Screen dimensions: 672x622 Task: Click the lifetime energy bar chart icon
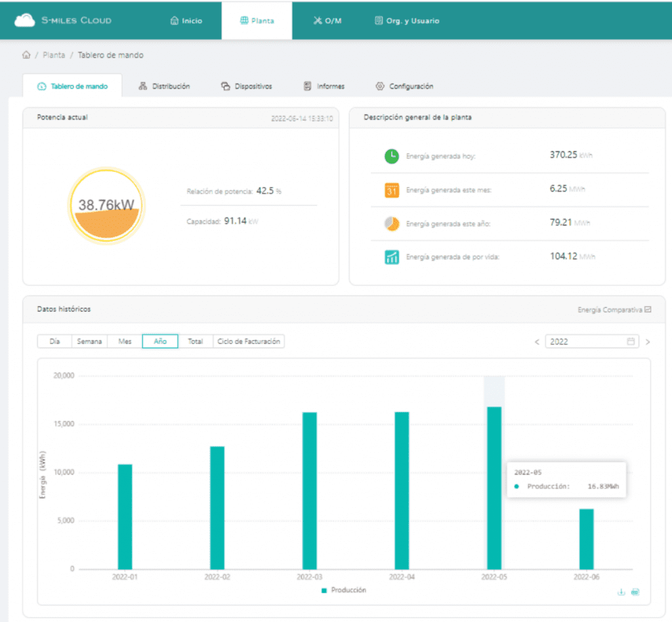[391, 257]
